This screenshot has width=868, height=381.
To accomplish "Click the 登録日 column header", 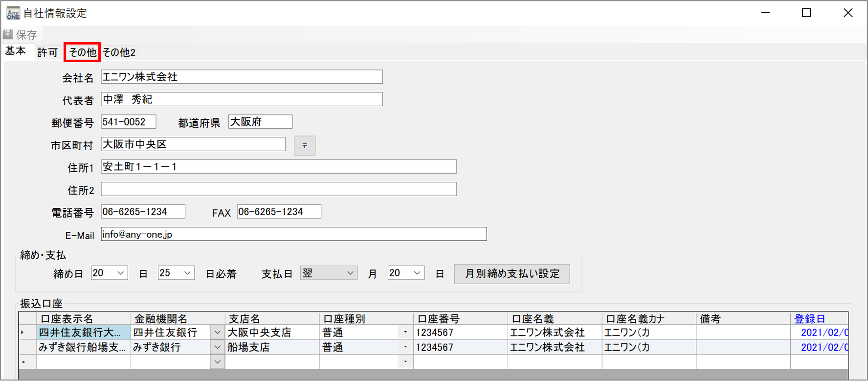I will [x=809, y=319].
